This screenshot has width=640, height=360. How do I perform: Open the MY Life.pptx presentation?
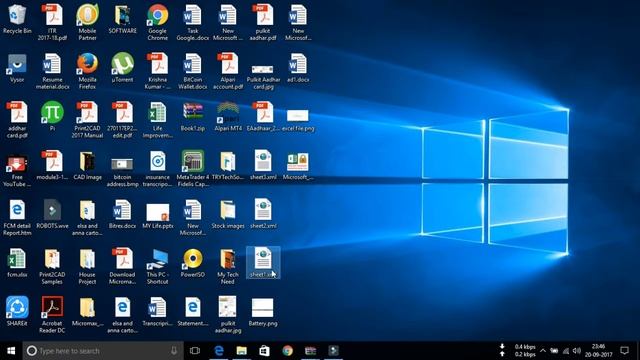click(x=158, y=217)
